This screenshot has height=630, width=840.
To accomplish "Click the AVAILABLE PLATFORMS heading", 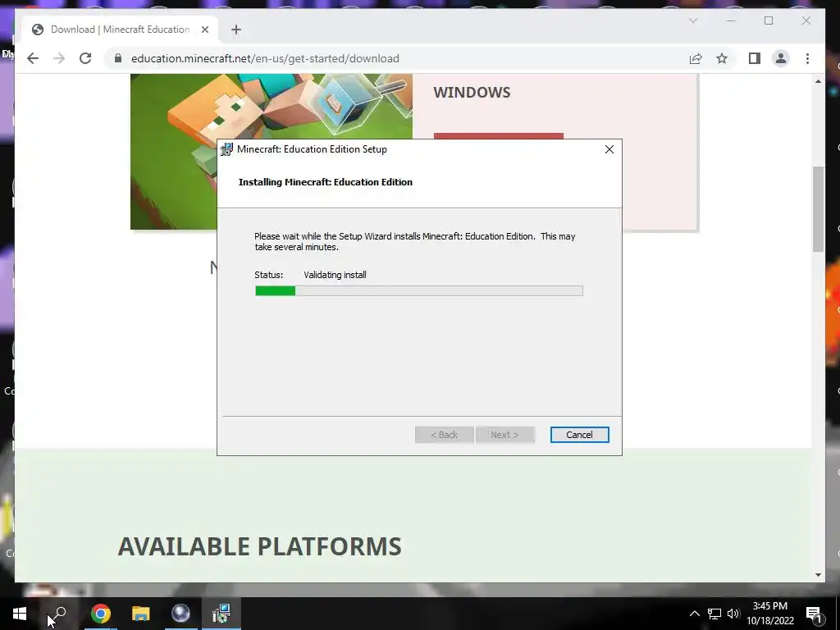I will (x=260, y=546).
